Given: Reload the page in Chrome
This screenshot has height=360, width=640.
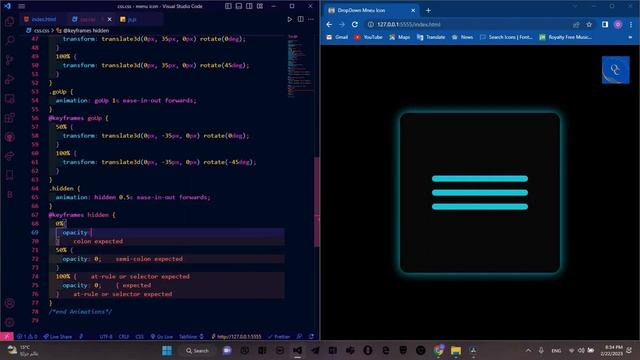Looking at the screenshot, I should point(355,24).
